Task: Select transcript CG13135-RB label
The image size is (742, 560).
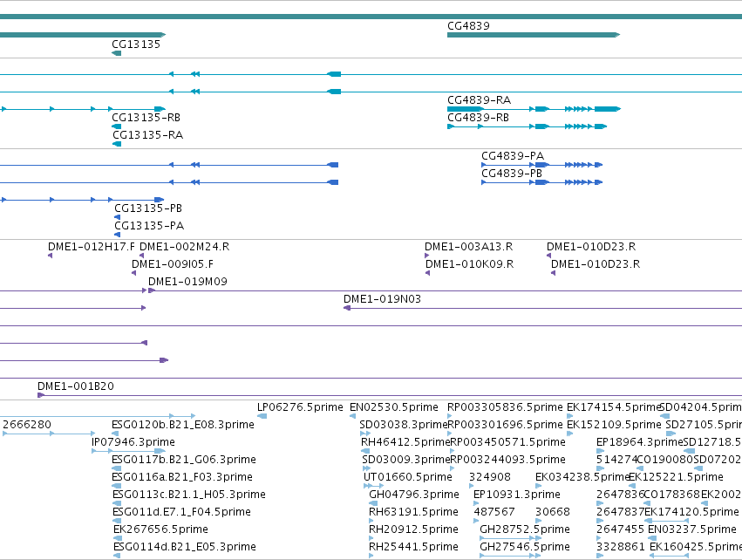Action: (146, 118)
